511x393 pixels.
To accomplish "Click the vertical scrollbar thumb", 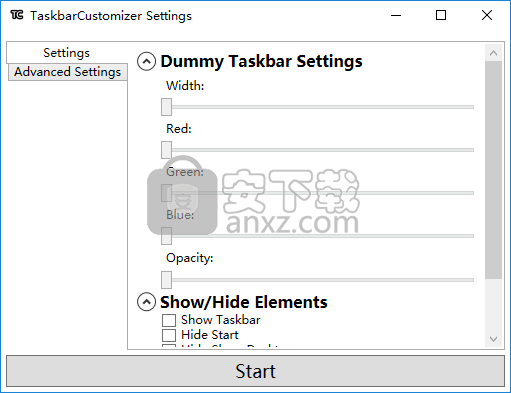I will (494, 170).
